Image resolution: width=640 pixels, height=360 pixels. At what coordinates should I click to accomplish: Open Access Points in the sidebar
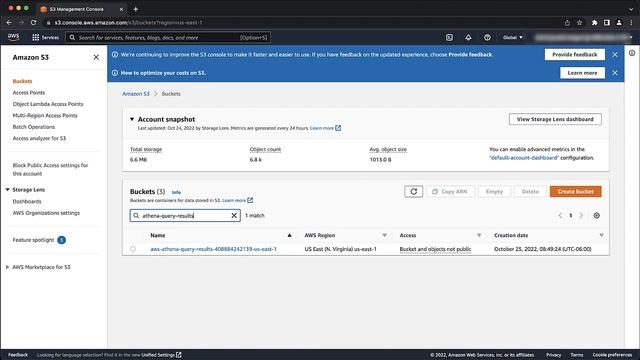click(29, 93)
